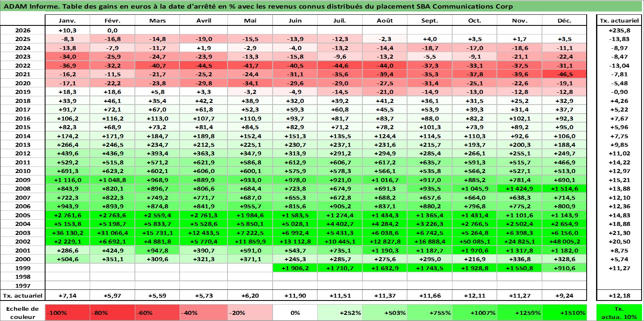Click the +189,8 cell in April 2014
The width and height of the screenshot is (644, 321).
pos(204,136)
